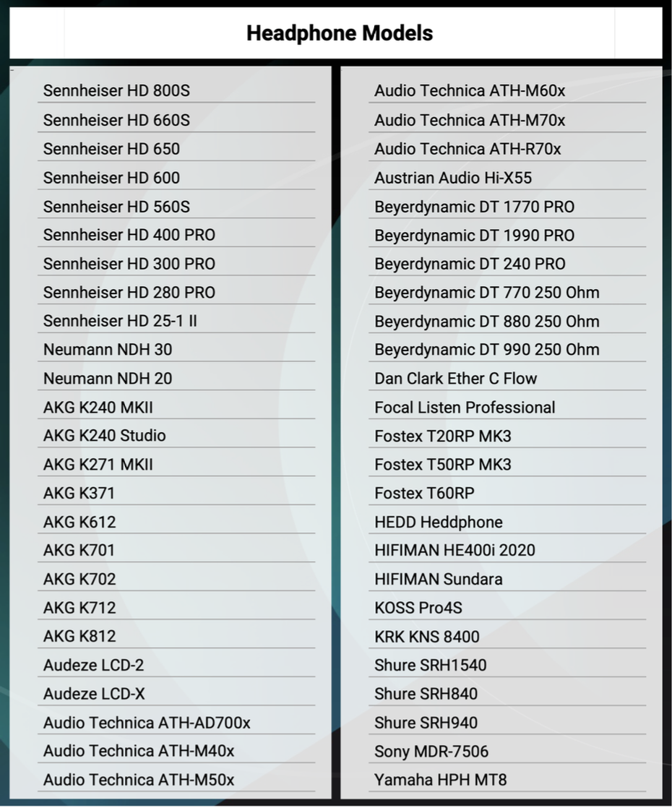Choose the Sennheiser HD 650 entry
Image resolution: width=672 pixels, height=808 pixels.
coord(111,149)
